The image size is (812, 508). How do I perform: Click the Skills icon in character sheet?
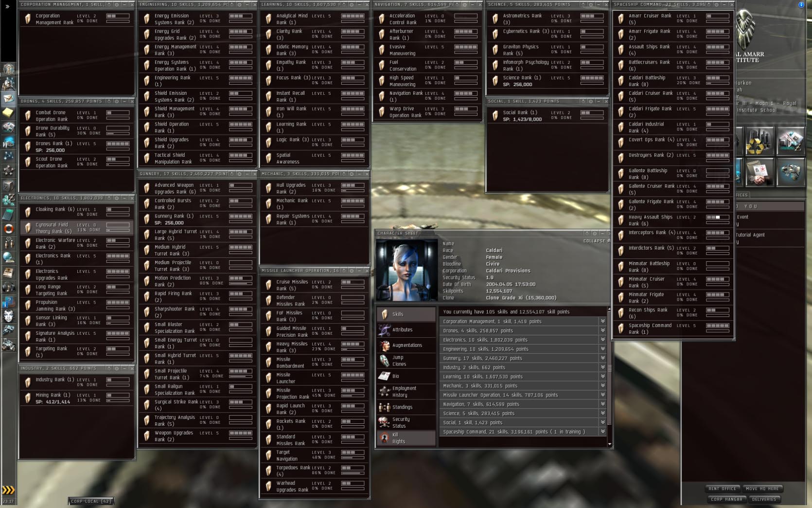coord(385,314)
